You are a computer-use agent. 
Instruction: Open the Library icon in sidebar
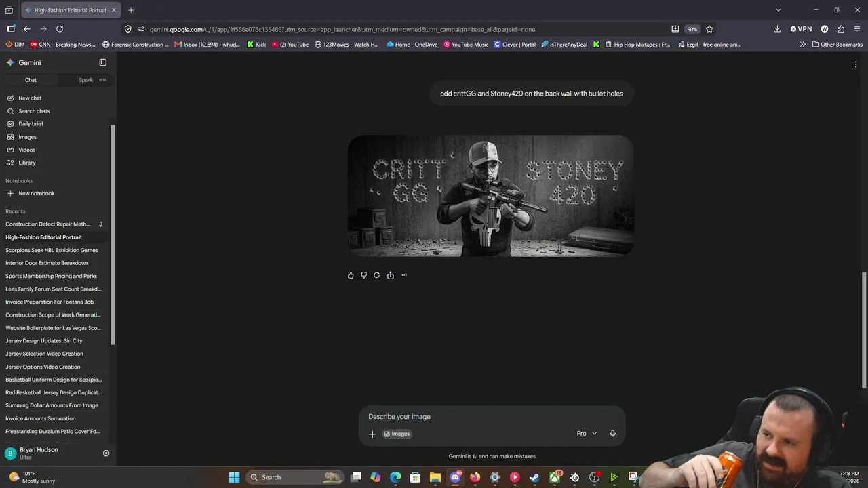10,163
